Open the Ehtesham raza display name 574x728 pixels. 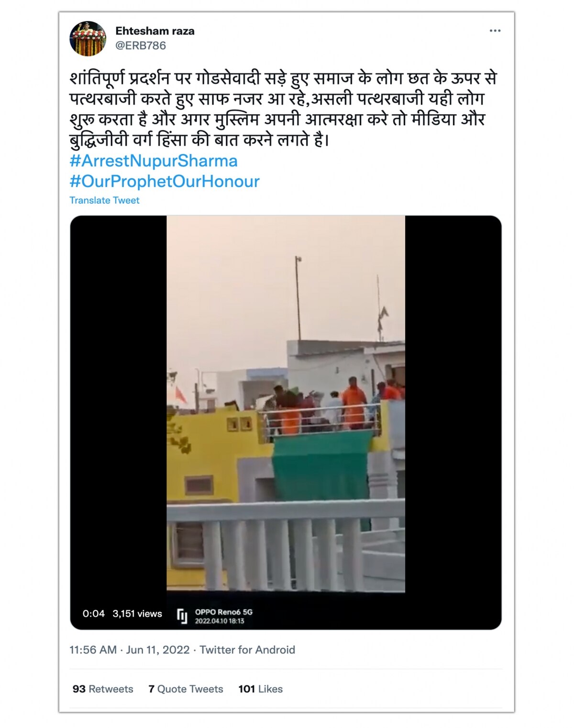click(155, 31)
